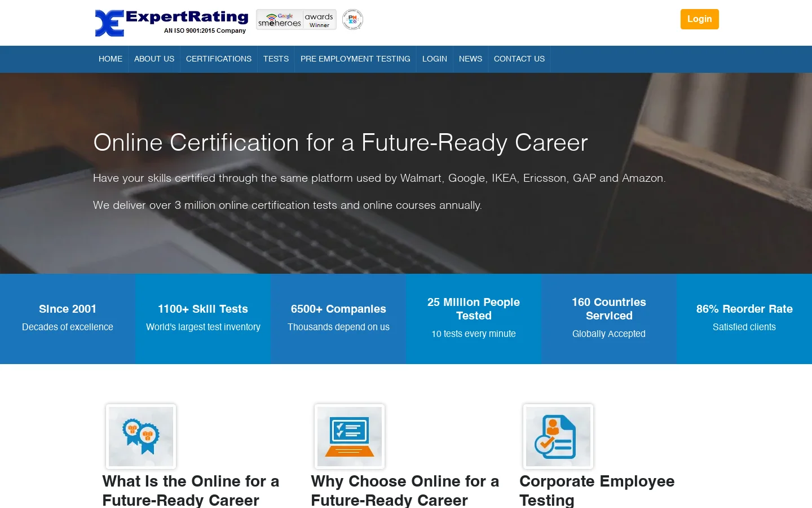Open the Contact Us menu item
This screenshot has height=508, width=812.
pos(519,59)
